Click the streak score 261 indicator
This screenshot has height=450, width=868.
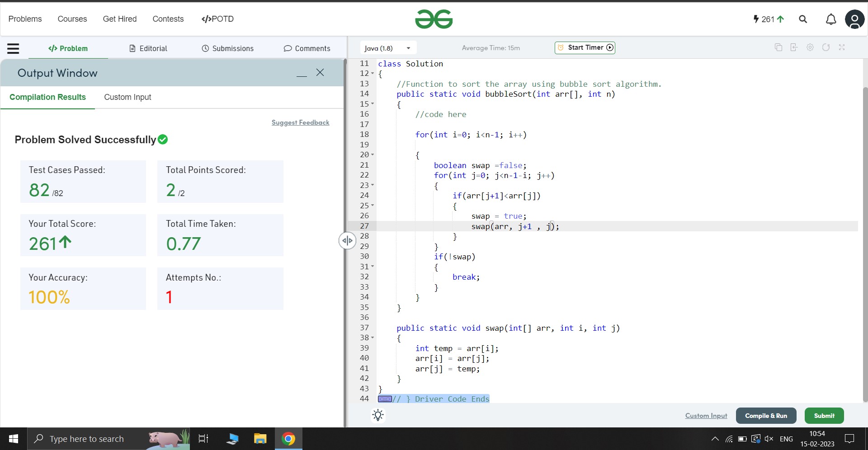(769, 19)
